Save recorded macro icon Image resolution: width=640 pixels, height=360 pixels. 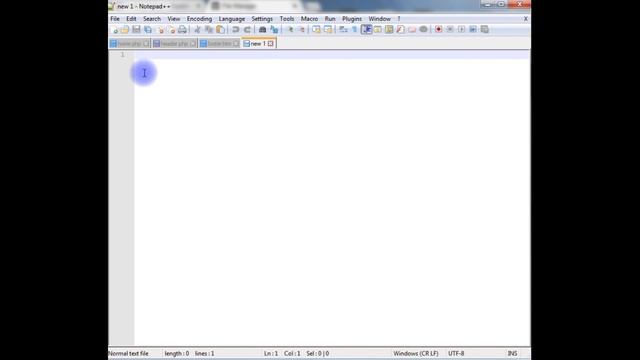pyautogui.click(x=484, y=29)
